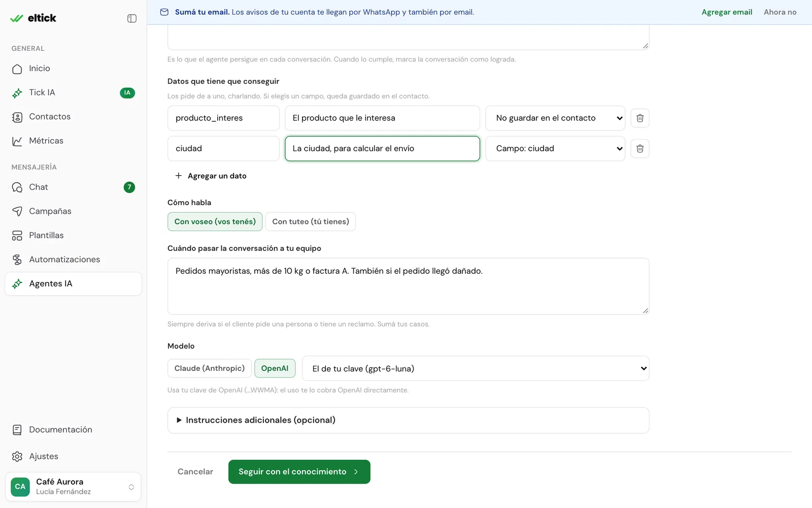
Task: Click the handoff conditions textarea
Action: click(409, 287)
